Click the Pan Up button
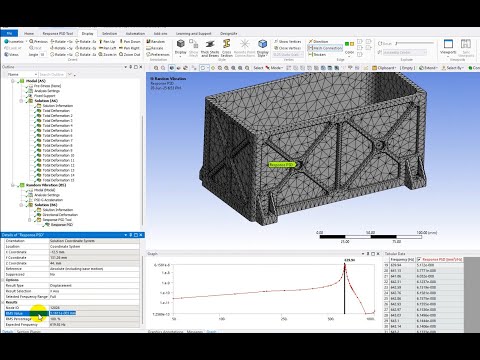Viewport: 480px width, 360px height. point(107,41)
